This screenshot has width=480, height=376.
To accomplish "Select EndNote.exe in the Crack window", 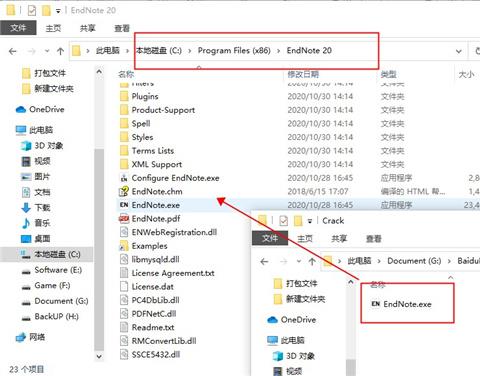I will click(401, 304).
